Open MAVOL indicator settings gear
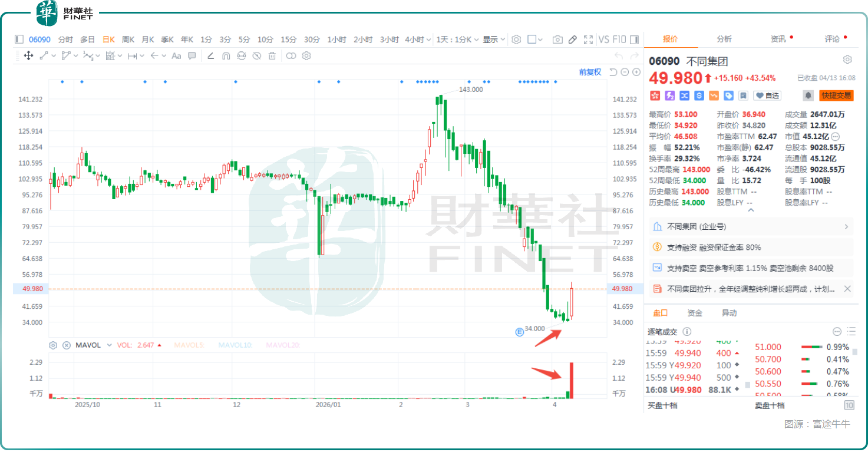The height and width of the screenshot is (462, 868). coord(53,345)
